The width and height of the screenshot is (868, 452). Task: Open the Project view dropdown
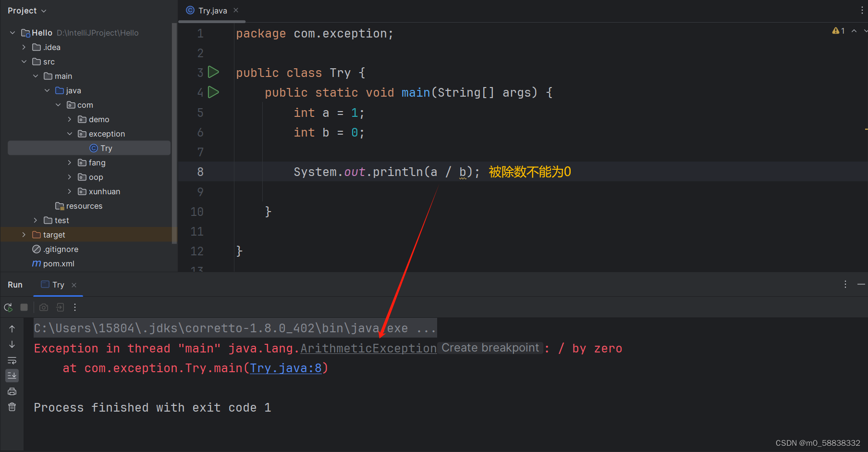27,11
